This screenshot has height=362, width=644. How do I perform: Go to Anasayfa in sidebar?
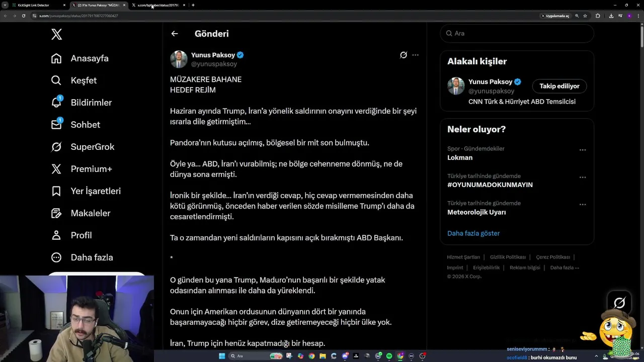click(80, 58)
